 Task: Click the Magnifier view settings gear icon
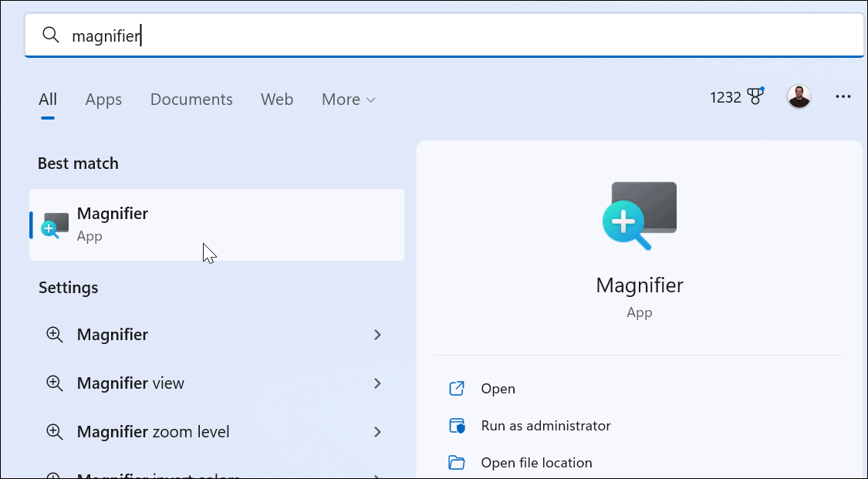[54, 383]
